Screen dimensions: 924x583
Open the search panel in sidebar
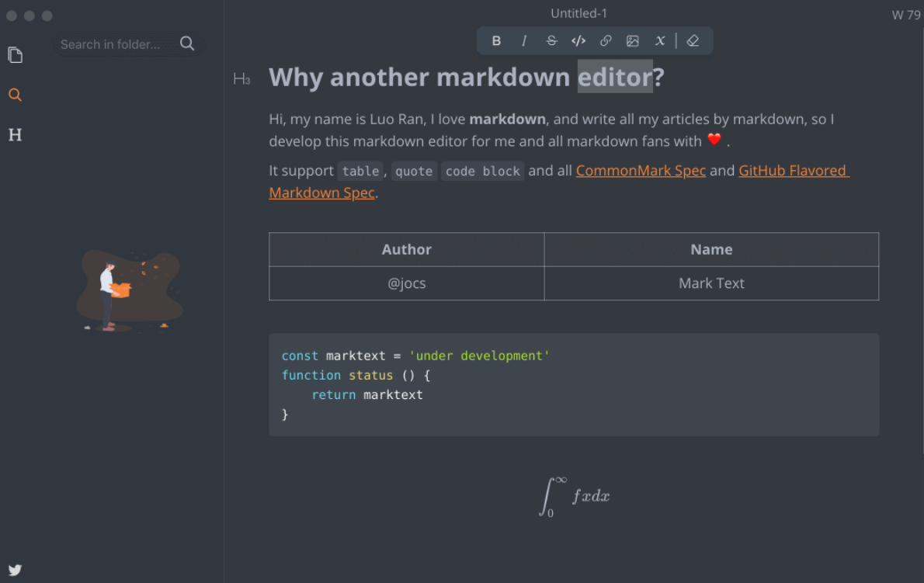click(16, 95)
